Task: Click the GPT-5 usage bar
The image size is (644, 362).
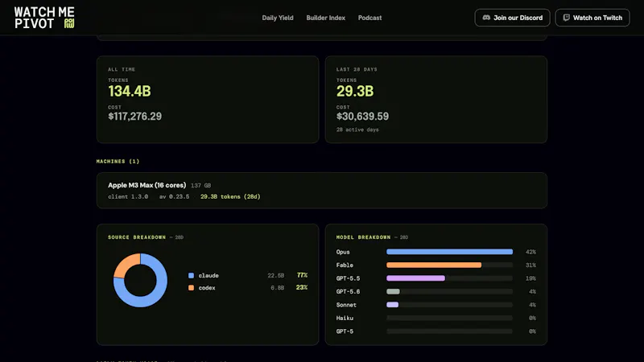Action: pos(449,331)
